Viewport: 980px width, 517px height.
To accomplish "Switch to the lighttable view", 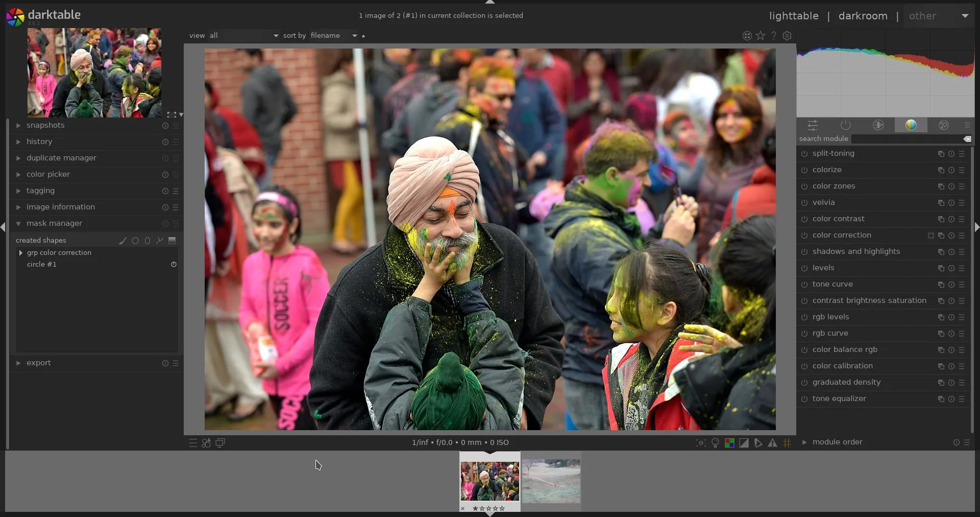I will [793, 16].
